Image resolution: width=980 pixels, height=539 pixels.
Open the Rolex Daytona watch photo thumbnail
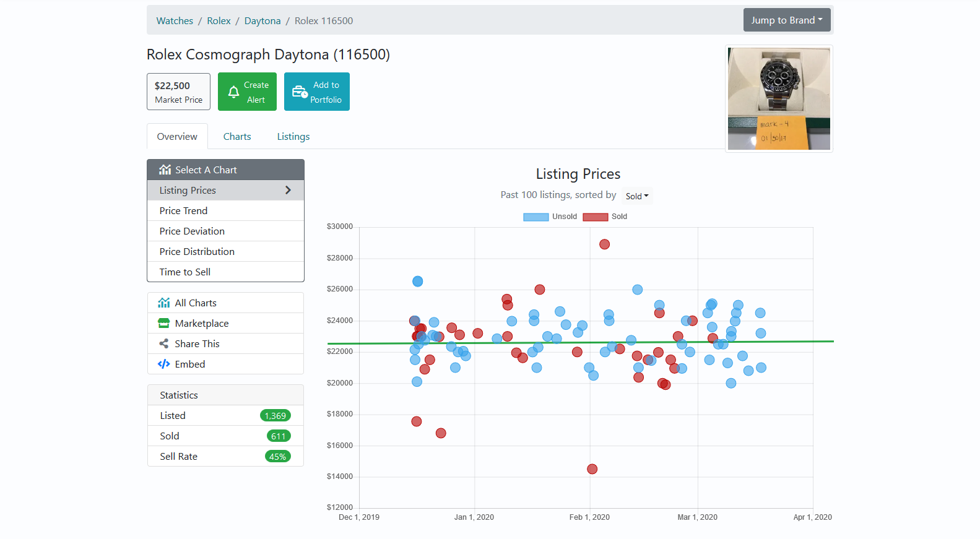click(x=779, y=98)
